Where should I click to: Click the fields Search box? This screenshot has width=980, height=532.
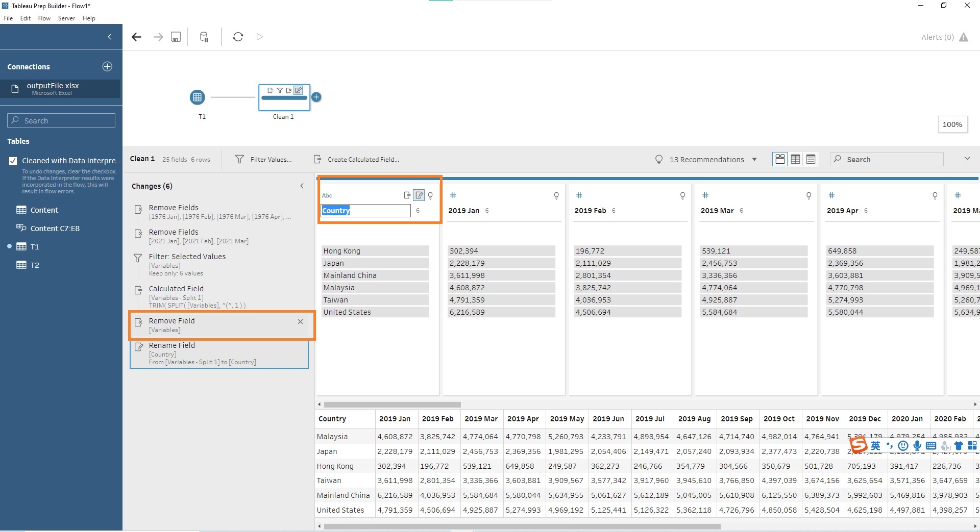coord(887,159)
